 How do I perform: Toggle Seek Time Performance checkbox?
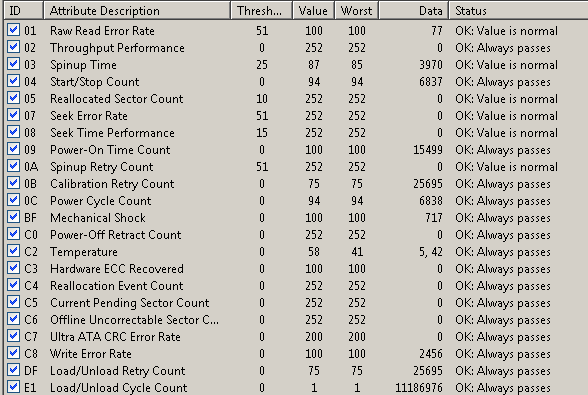point(14,132)
